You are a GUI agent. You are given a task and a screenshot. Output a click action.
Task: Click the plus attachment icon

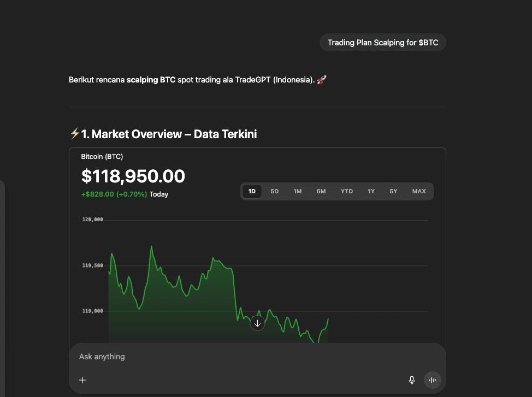pos(82,380)
